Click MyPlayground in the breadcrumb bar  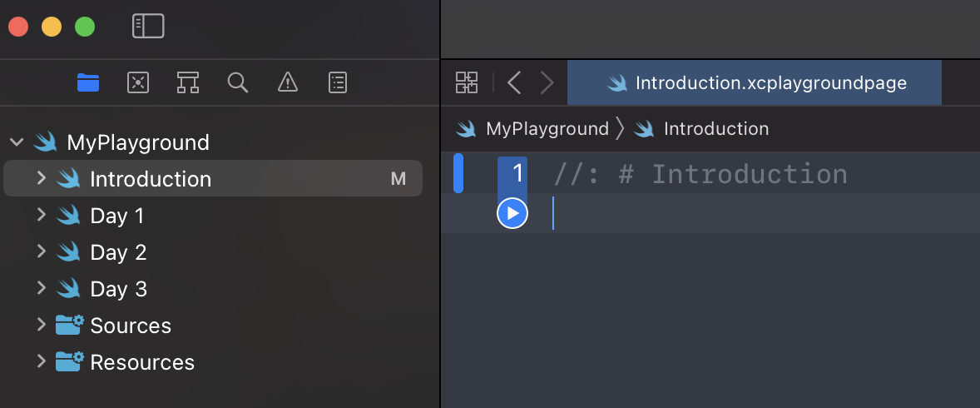[547, 129]
